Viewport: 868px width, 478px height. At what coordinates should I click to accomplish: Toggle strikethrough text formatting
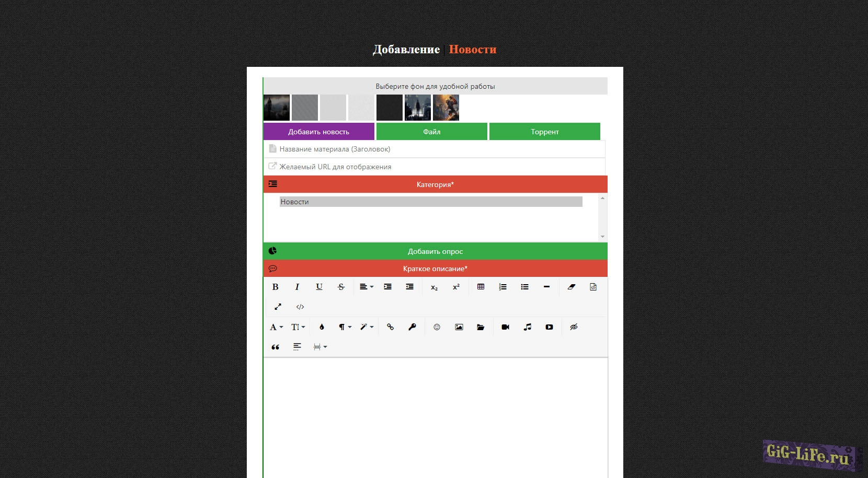341,287
